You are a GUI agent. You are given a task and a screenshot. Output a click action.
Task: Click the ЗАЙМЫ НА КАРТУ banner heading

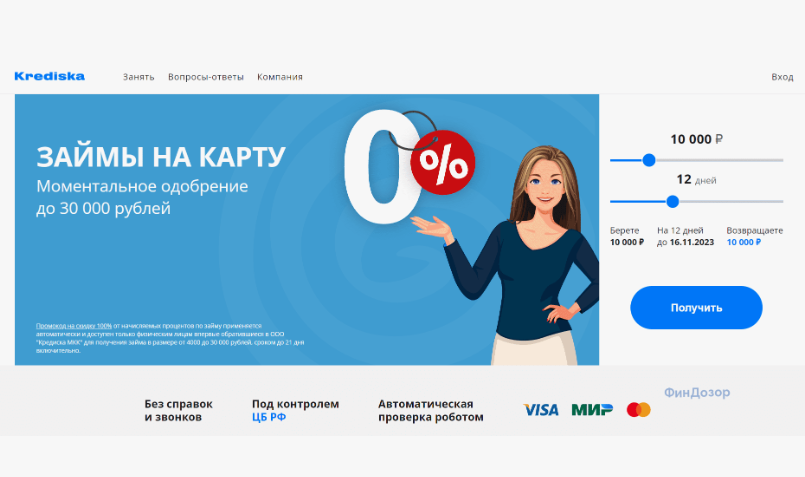click(x=161, y=157)
